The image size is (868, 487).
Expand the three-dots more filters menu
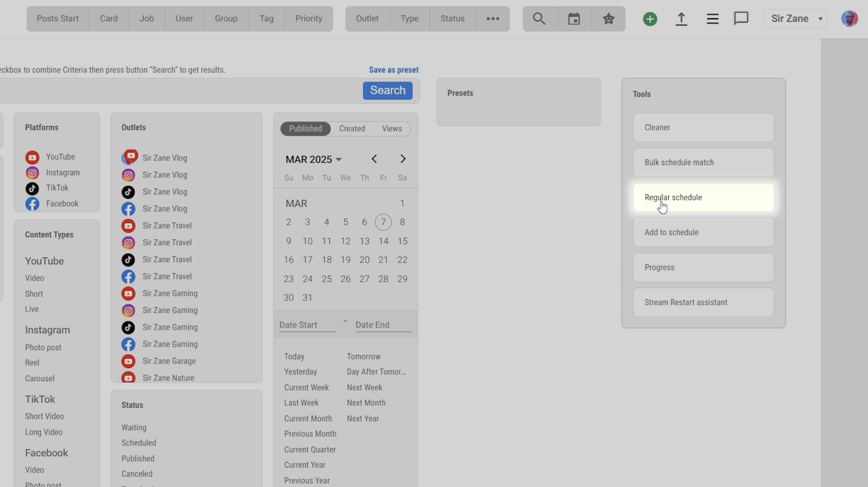point(493,19)
